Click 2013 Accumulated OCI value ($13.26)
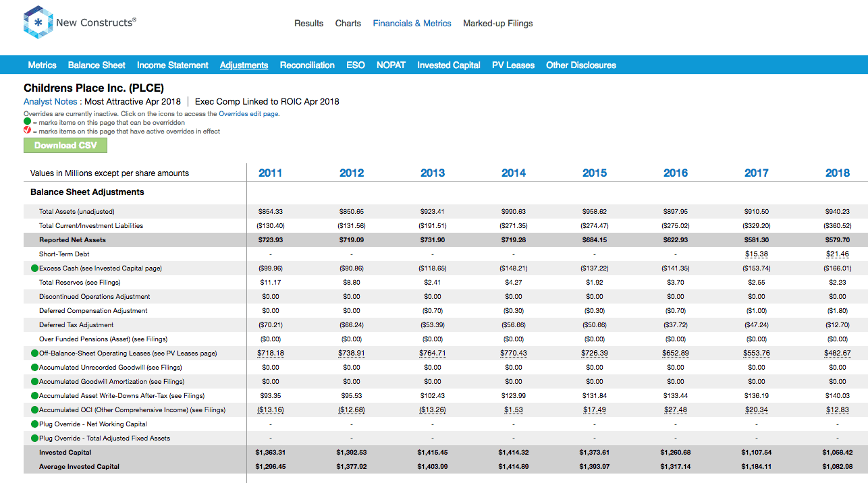 click(433, 410)
